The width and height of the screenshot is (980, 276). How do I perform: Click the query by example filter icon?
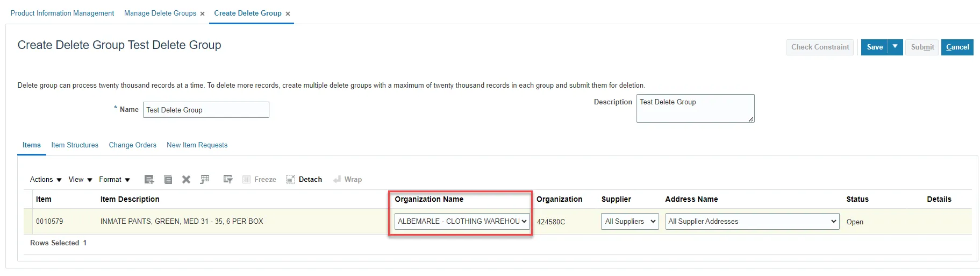click(228, 179)
